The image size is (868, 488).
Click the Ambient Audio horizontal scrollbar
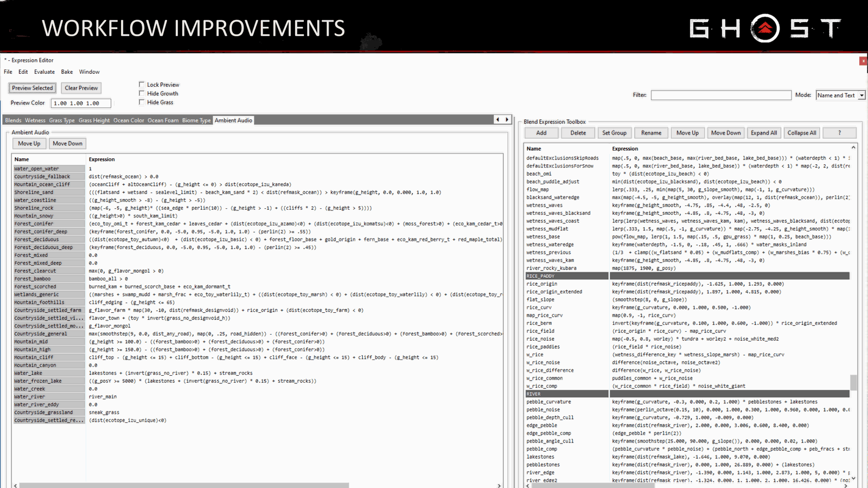(x=183, y=485)
